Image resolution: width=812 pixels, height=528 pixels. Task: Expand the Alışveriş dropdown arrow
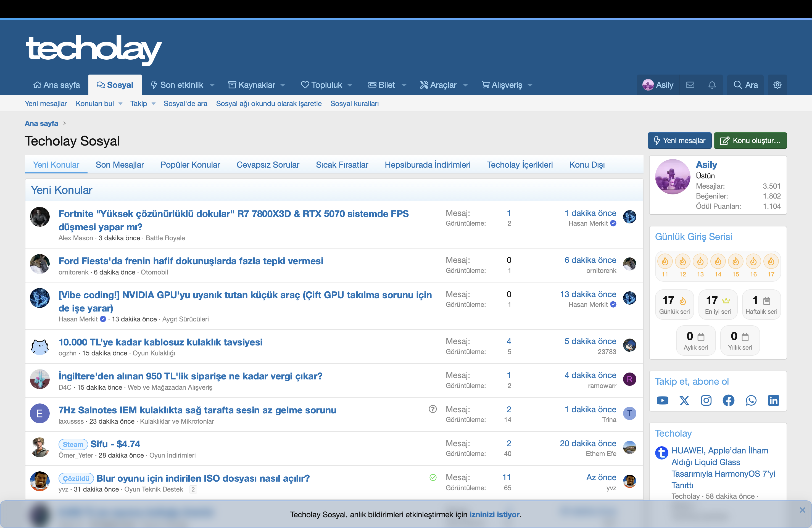click(x=530, y=85)
